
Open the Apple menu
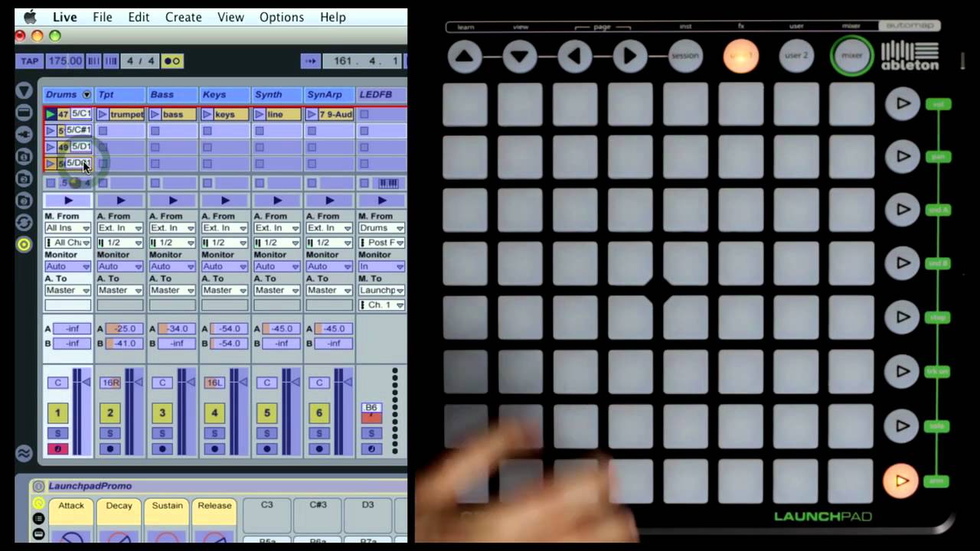click(30, 16)
